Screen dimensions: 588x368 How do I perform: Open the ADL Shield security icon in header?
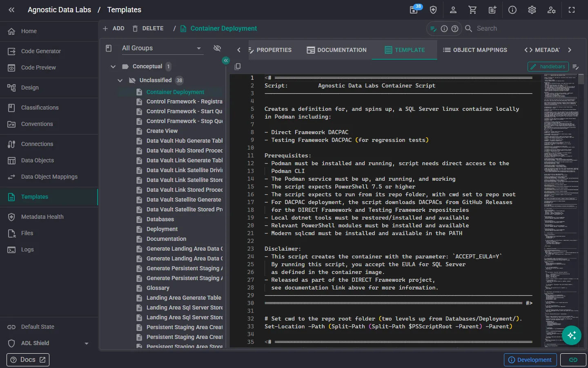pyautogui.click(x=433, y=10)
